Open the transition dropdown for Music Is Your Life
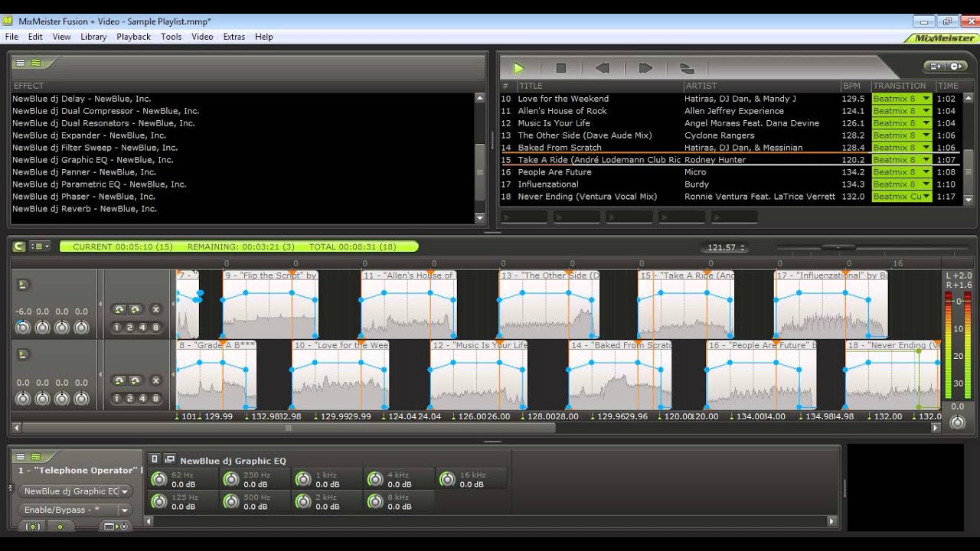The image size is (980, 551). pyautogui.click(x=926, y=123)
